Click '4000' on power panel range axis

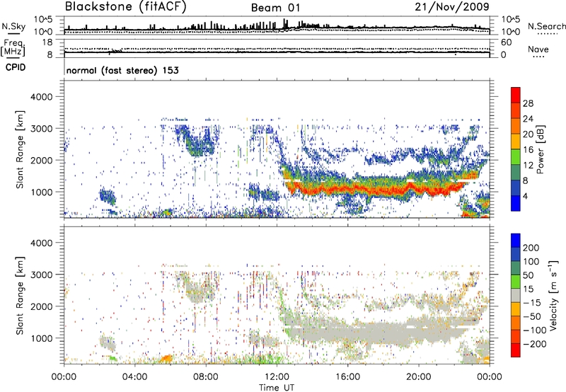41,97
